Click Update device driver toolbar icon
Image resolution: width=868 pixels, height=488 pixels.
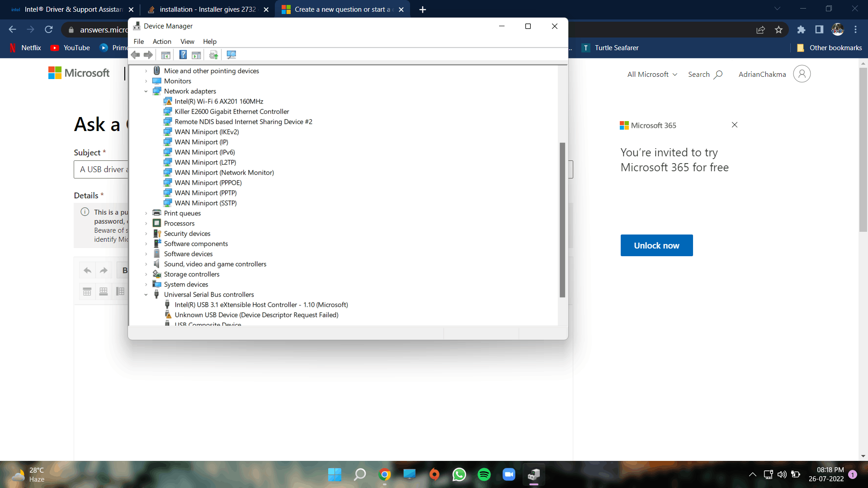click(x=213, y=55)
